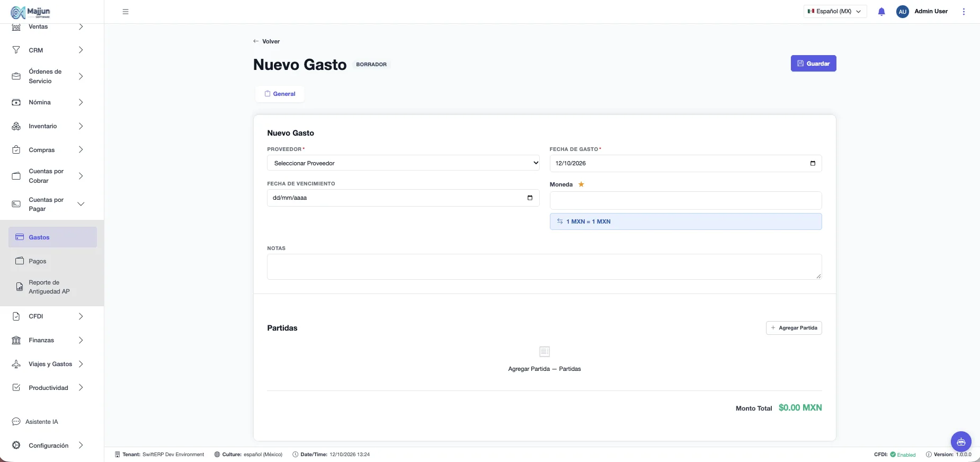Open the Español (MX) language selector

coord(835,11)
